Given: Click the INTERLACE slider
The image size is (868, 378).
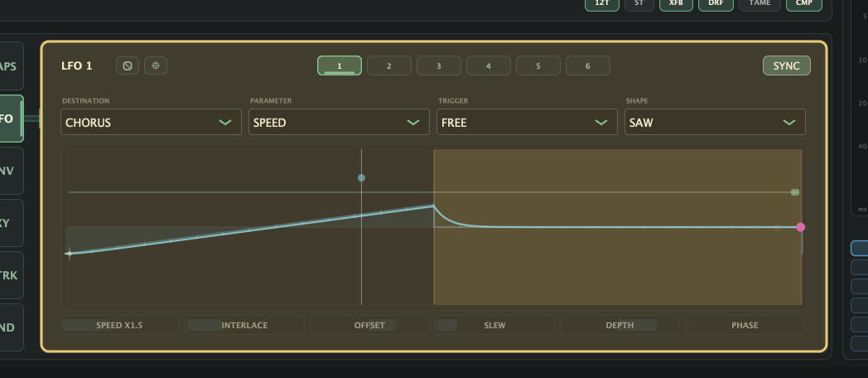Looking at the screenshot, I should coord(244,325).
